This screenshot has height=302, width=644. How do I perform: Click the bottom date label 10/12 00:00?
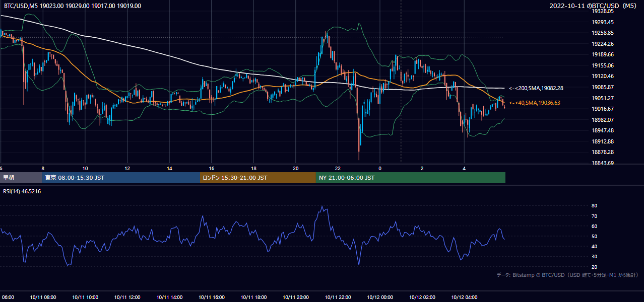pos(380,297)
